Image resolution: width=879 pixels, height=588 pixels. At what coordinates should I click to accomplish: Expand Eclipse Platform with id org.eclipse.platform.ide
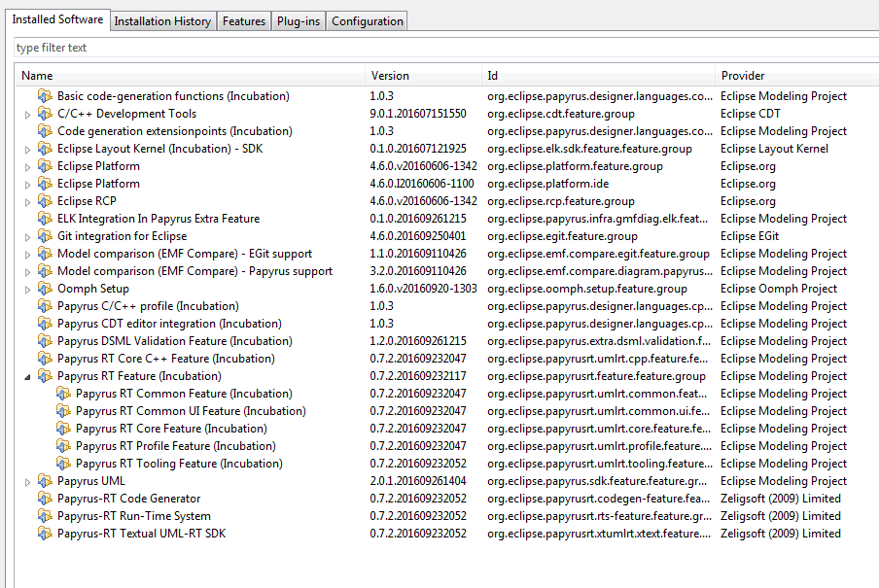tap(27, 185)
